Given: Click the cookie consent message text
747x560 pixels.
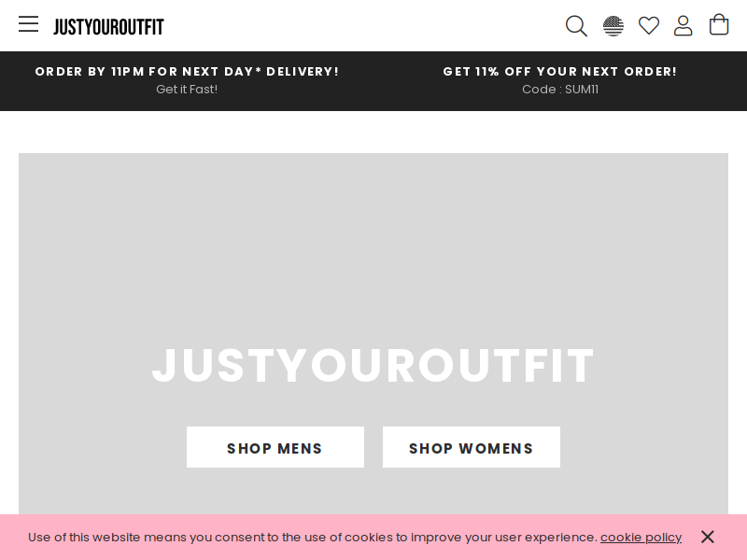Looking at the screenshot, I should pyautogui.click(x=313, y=538).
